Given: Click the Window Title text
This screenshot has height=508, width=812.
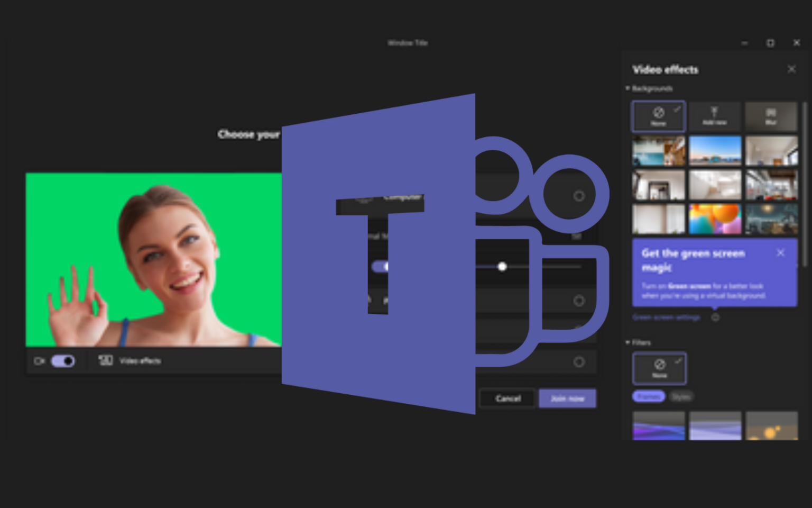Looking at the screenshot, I should tap(408, 43).
